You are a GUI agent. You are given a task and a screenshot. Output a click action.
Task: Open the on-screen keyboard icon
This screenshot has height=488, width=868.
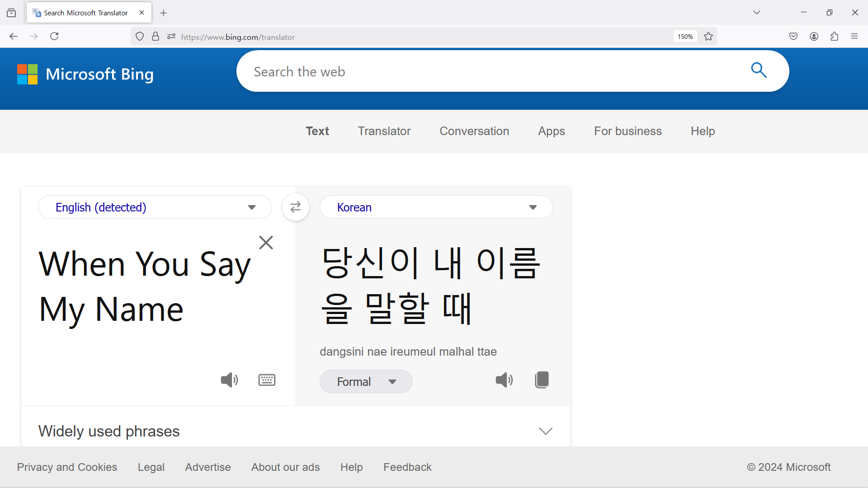click(x=267, y=380)
